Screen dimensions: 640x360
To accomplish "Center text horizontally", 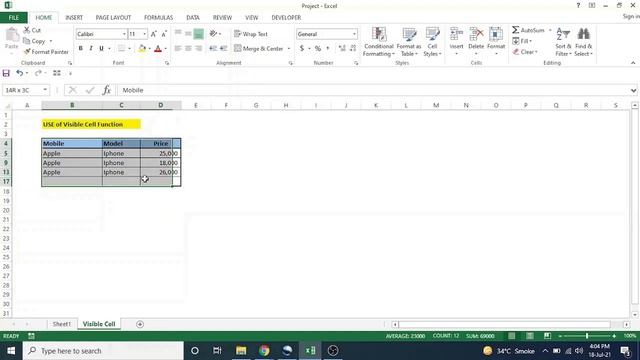I will (x=188, y=49).
